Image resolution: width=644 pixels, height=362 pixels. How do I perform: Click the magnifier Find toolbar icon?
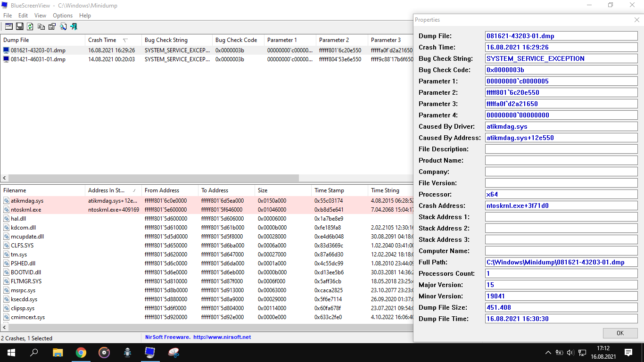pos(63,26)
